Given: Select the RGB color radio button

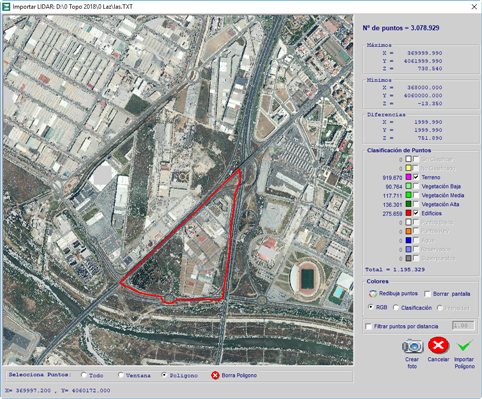Looking at the screenshot, I should (x=371, y=307).
